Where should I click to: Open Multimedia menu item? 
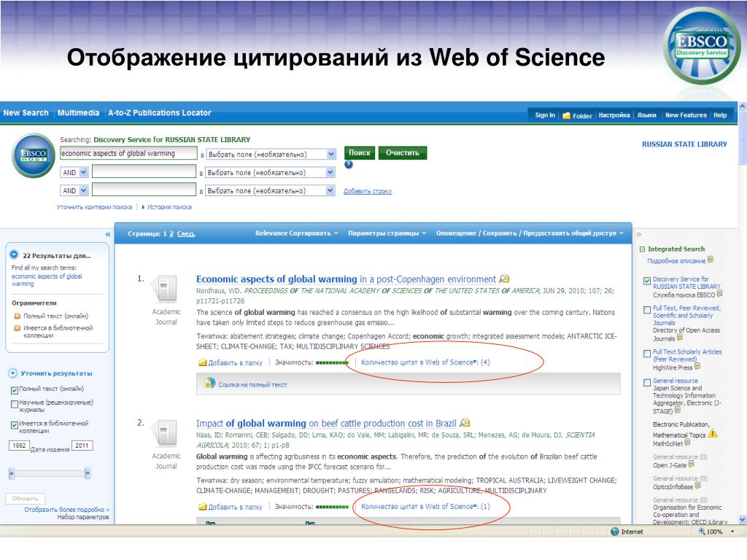(x=78, y=113)
